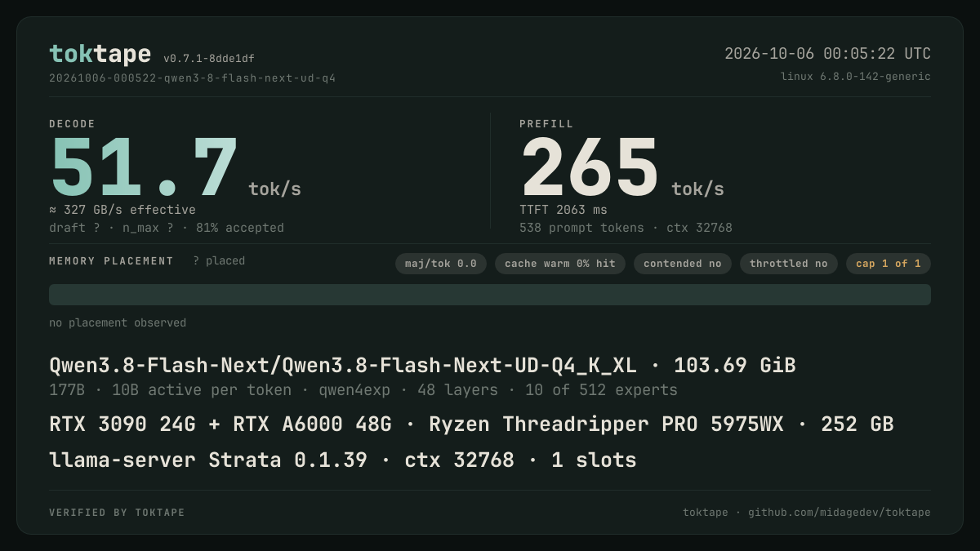Click draft and 81% accepted line

click(x=167, y=228)
